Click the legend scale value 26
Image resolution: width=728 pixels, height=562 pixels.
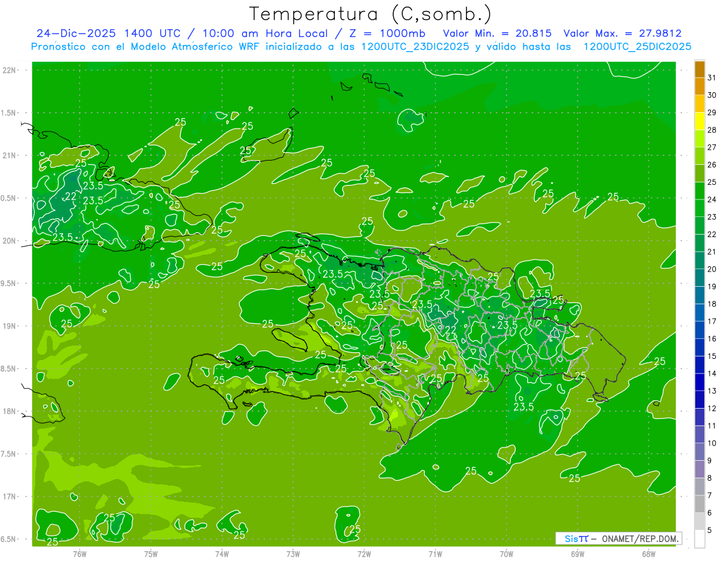click(712, 165)
